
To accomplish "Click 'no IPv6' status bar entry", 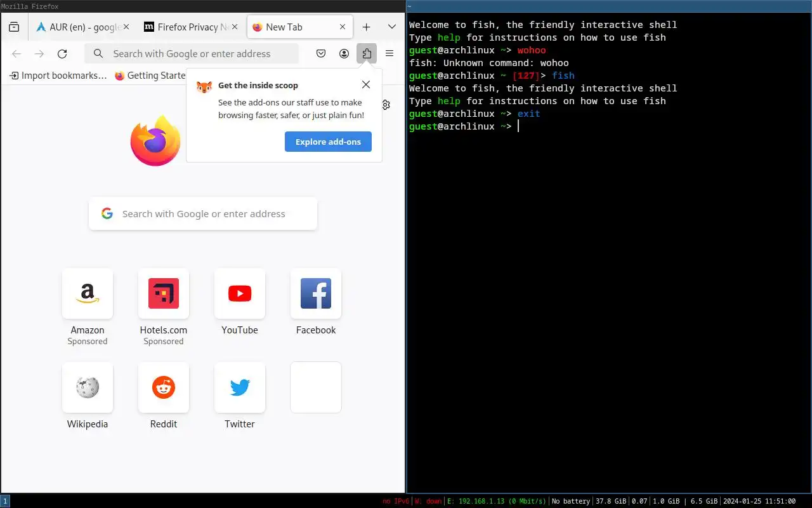I will pyautogui.click(x=396, y=502).
